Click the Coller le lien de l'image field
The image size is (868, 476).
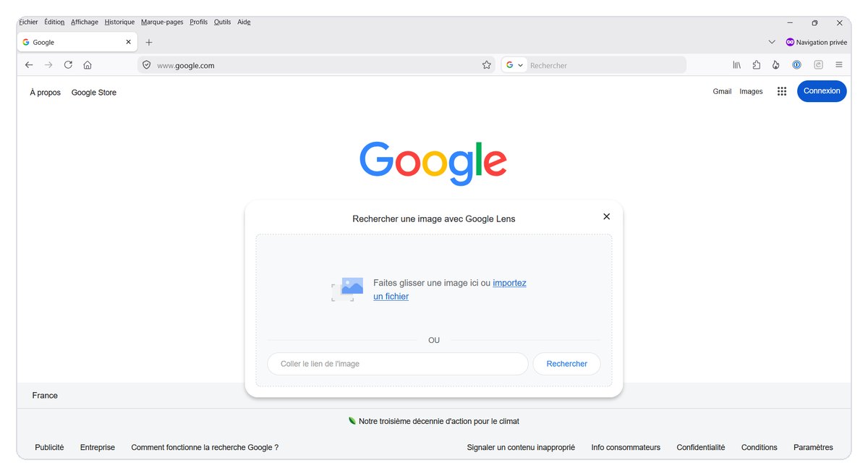(x=397, y=364)
